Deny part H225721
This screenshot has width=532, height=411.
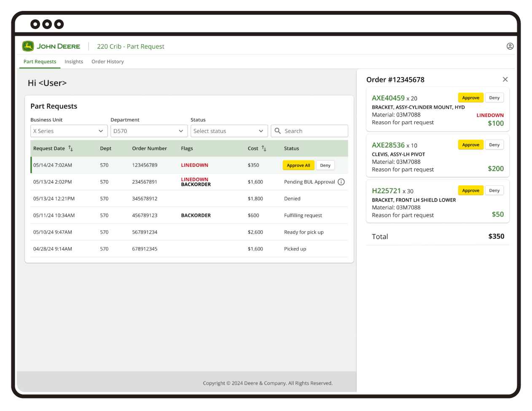[494, 190]
